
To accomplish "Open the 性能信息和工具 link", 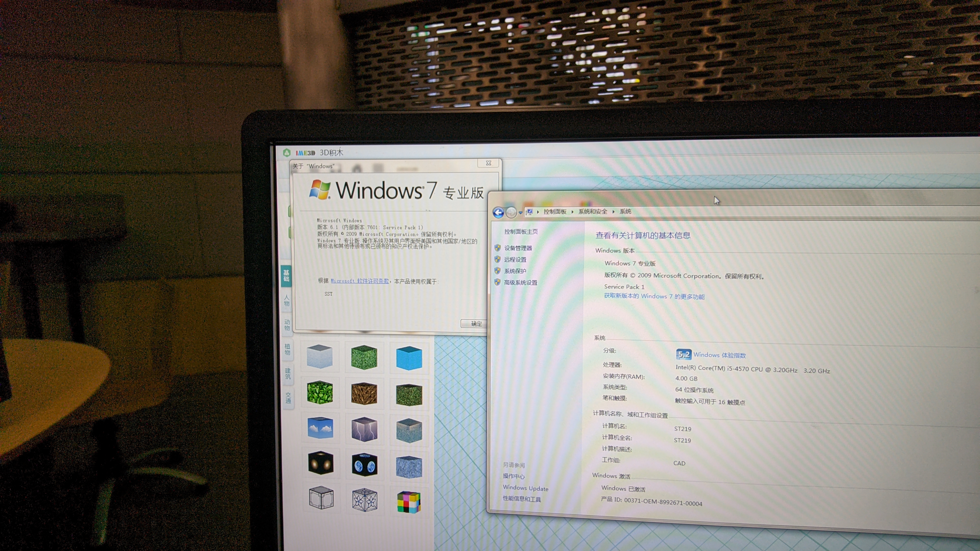I will click(x=522, y=499).
